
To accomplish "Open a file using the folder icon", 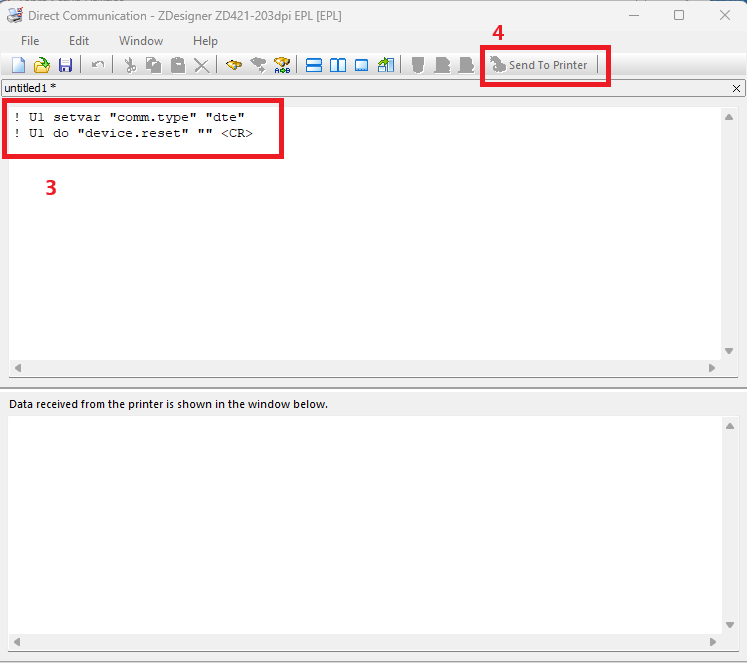I will click(41, 65).
